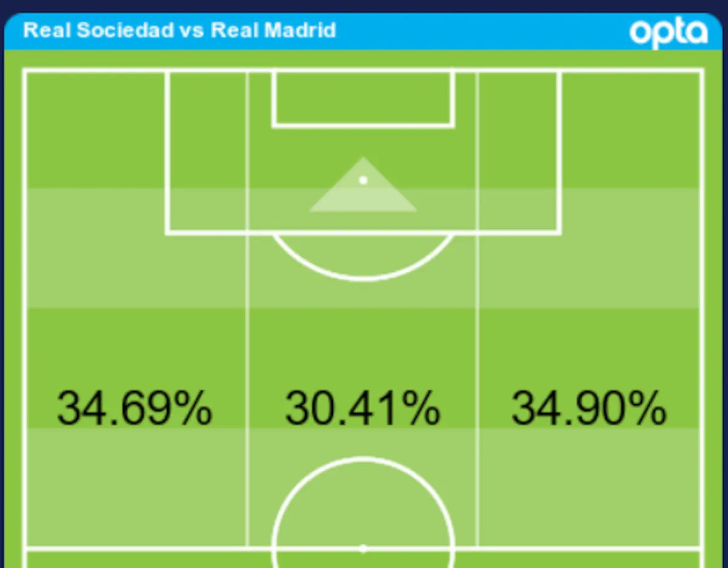Click the right edge of the penalty box
Screen dimensions: 728x568
(x=559, y=152)
